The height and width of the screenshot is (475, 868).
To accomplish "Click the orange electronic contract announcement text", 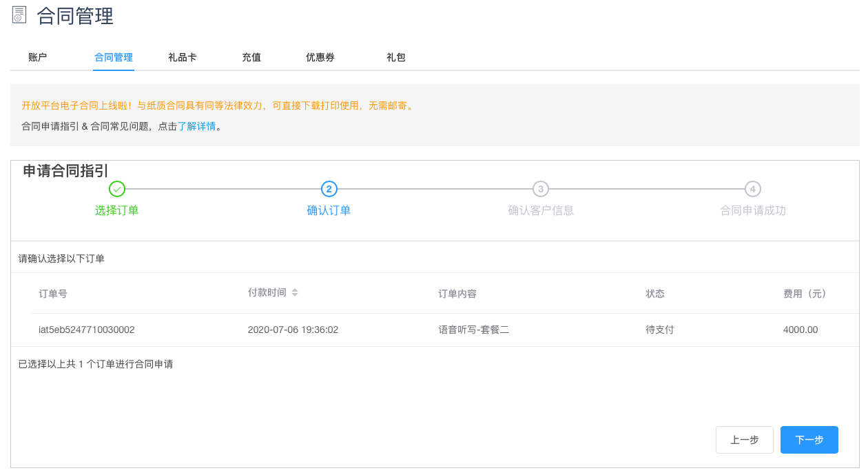I will 218,105.
